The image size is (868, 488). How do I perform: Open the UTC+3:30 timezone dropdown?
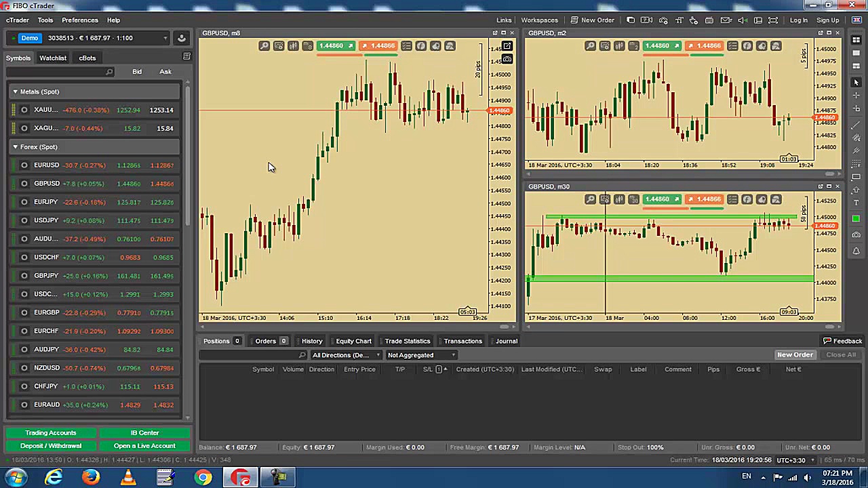[795, 460]
